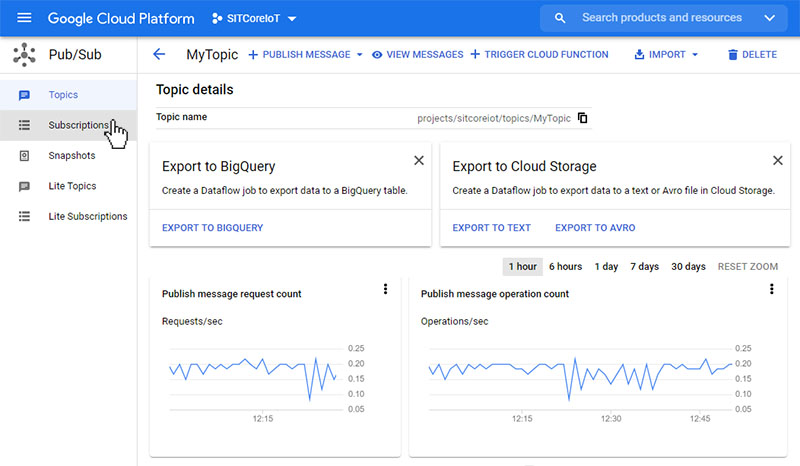This screenshot has height=466, width=800.
Task: Click the Delete trash button
Action: 752,55
